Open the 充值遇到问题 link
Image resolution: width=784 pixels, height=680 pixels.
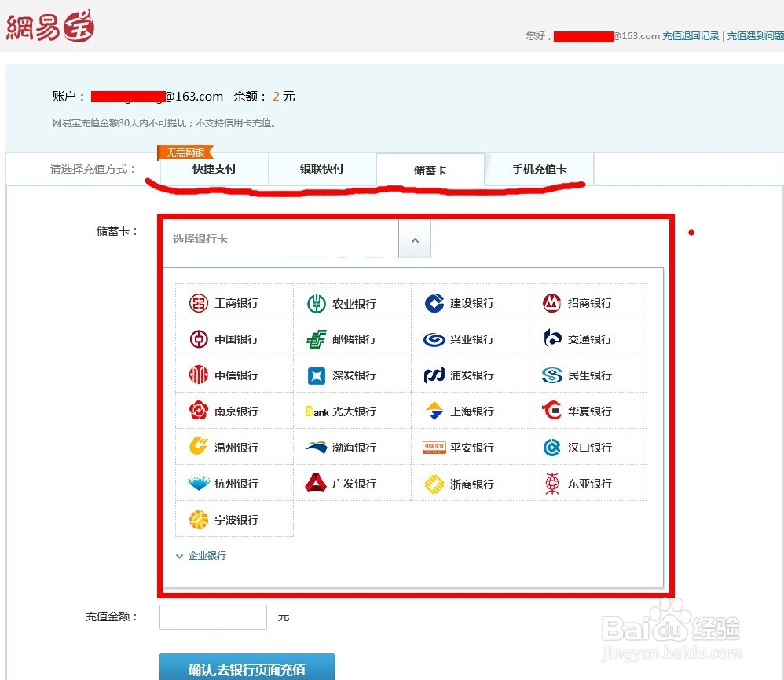click(755, 36)
